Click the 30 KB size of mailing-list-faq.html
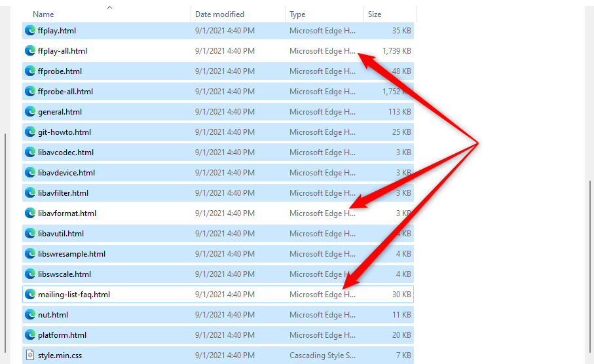The image size is (594, 364). 401,295
